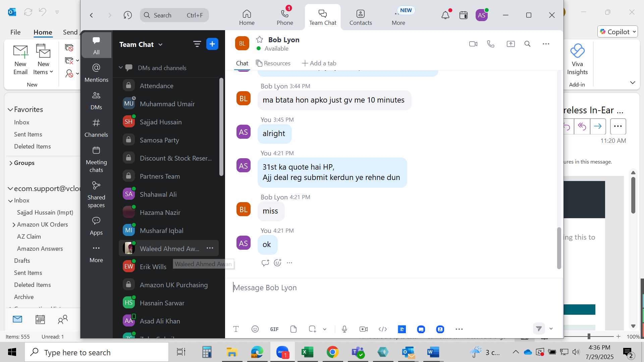Open Excel from the taskbar
This screenshot has height=362, width=644.
pyautogui.click(x=307, y=352)
